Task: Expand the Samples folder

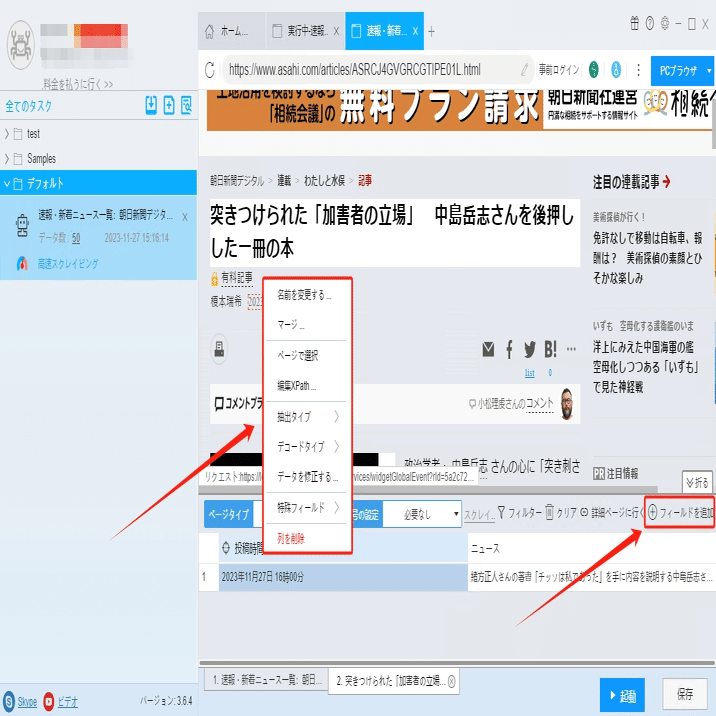Action: (6, 158)
